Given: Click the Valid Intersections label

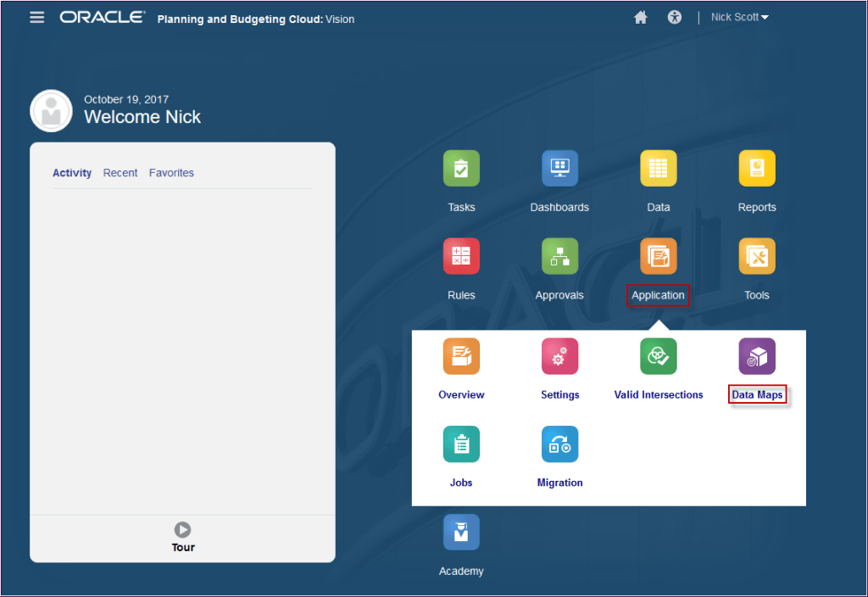Looking at the screenshot, I should point(659,394).
